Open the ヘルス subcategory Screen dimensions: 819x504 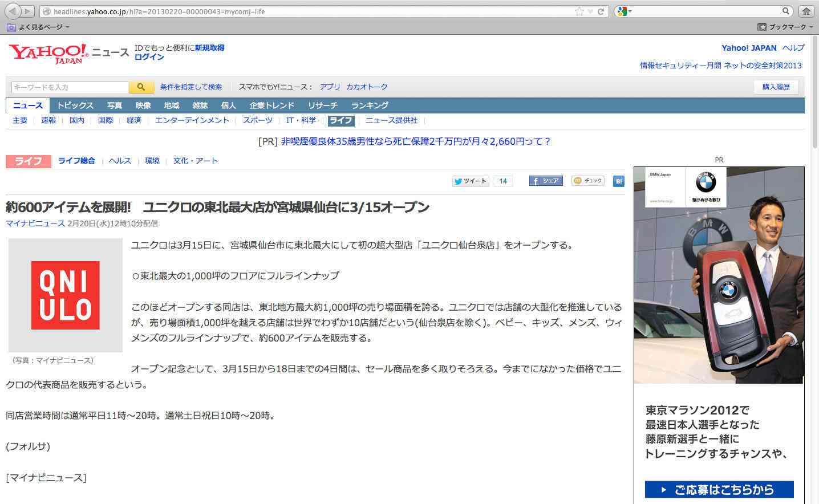[x=120, y=161]
